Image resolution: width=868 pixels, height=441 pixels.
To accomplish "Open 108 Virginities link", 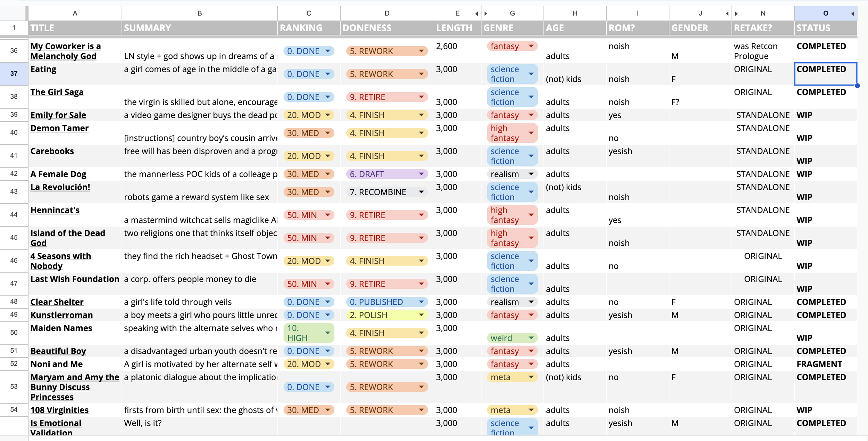I will pyautogui.click(x=59, y=410).
